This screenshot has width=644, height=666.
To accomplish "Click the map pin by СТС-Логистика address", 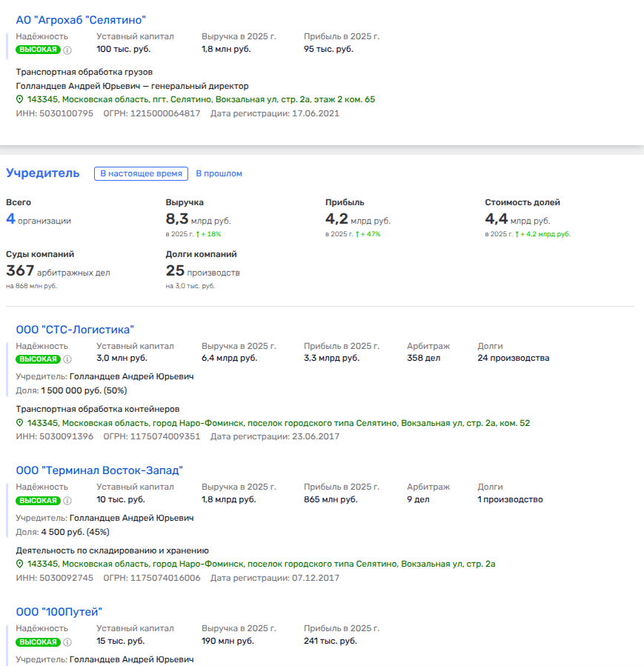I will [x=20, y=423].
